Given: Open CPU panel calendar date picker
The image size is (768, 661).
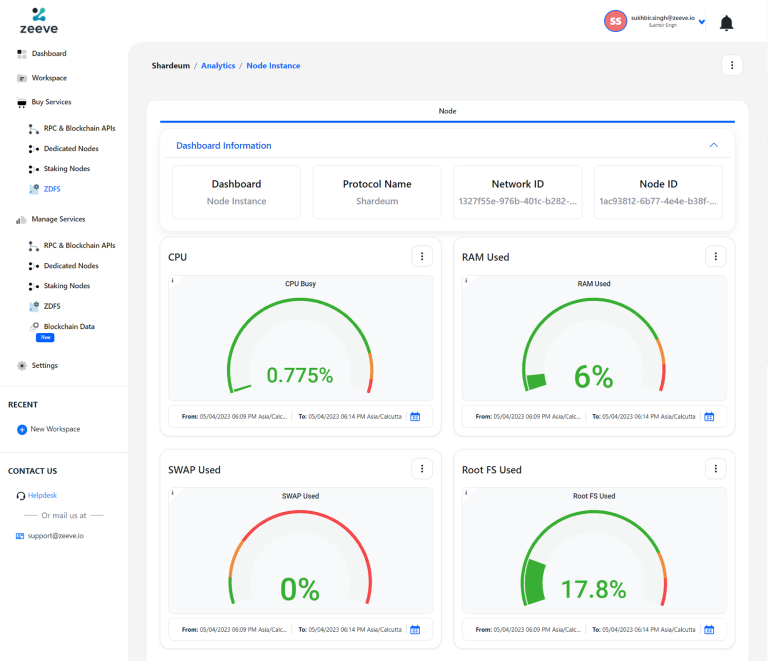Looking at the screenshot, I should pyautogui.click(x=415, y=417).
